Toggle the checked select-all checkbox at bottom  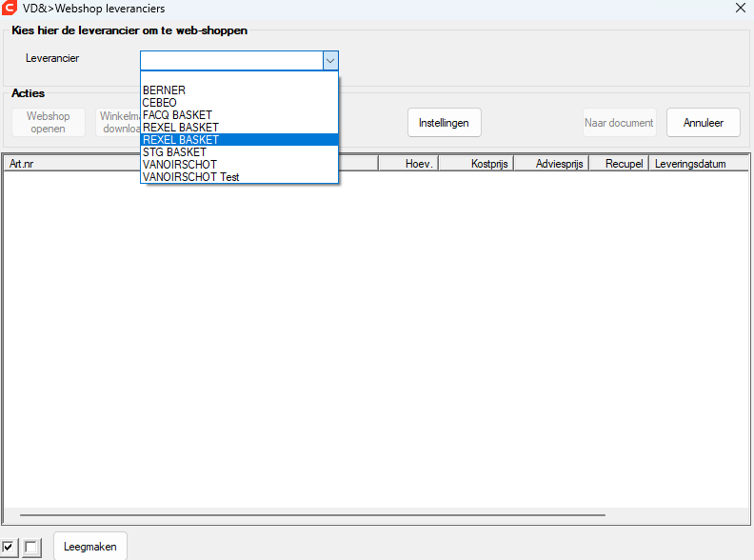tap(9, 547)
